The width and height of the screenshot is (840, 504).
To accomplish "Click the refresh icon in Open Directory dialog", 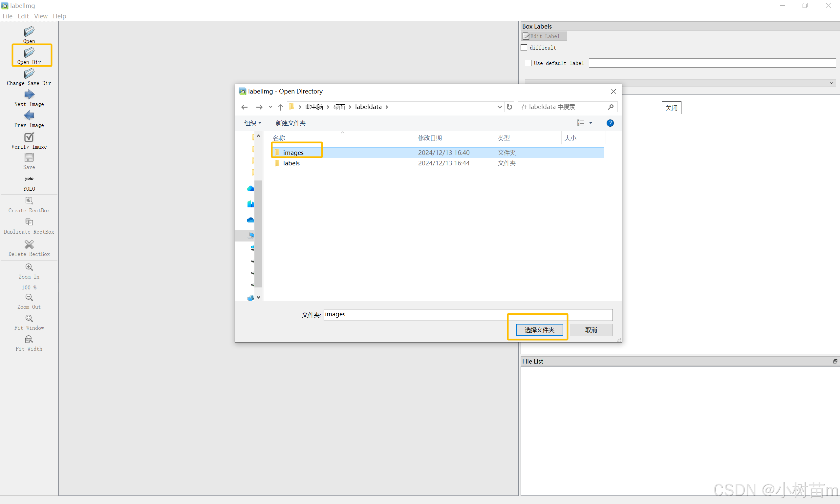I will tap(509, 107).
